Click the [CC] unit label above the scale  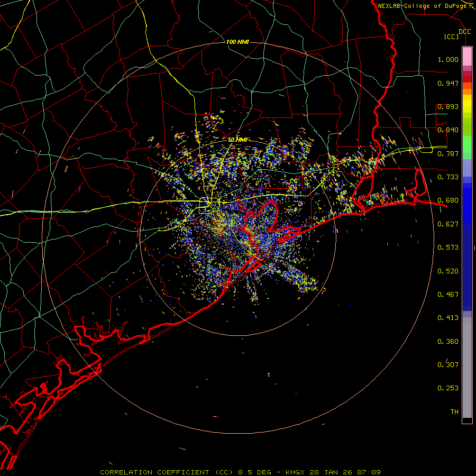(x=452, y=36)
